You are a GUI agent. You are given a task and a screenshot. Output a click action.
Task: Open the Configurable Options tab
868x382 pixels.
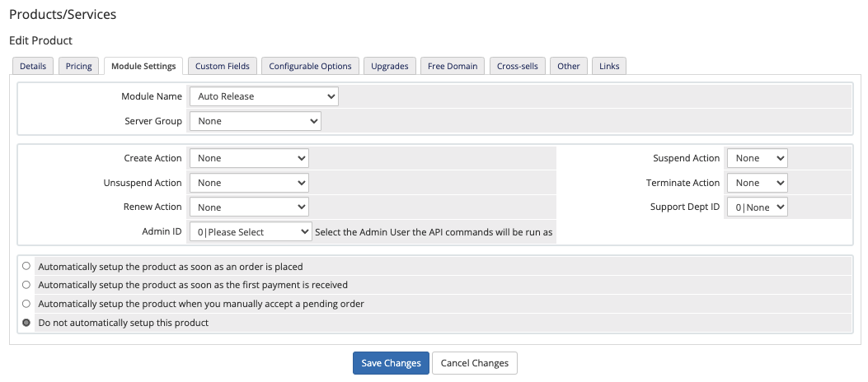[x=310, y=66]
